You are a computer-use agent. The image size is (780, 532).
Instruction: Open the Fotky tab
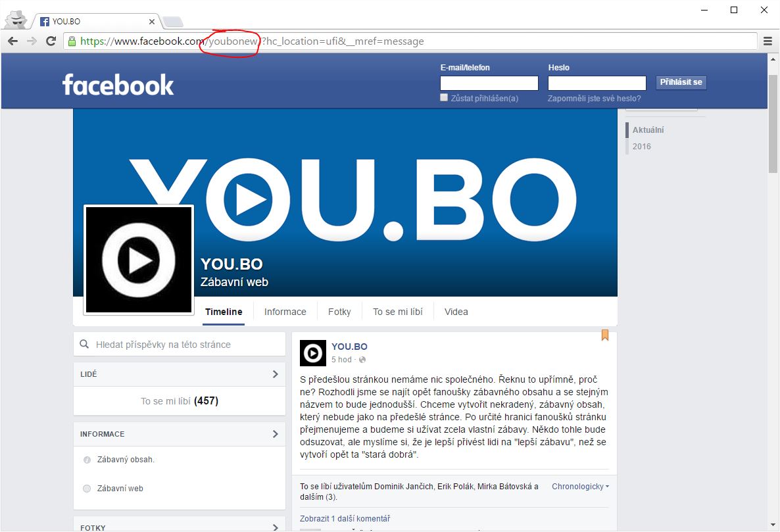[x=339, y=312]
